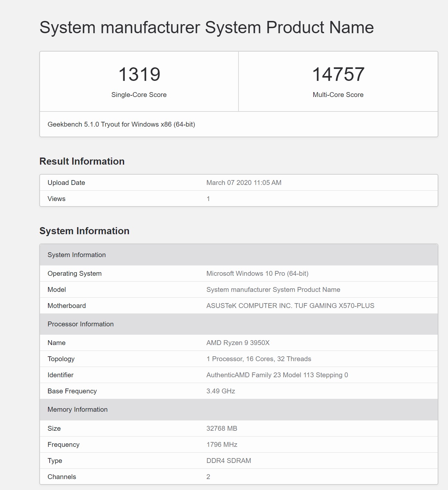This screenshot has height=490, width=448.
Task: Click the processor 'Name' row label
Action: (x=56, y=343)
